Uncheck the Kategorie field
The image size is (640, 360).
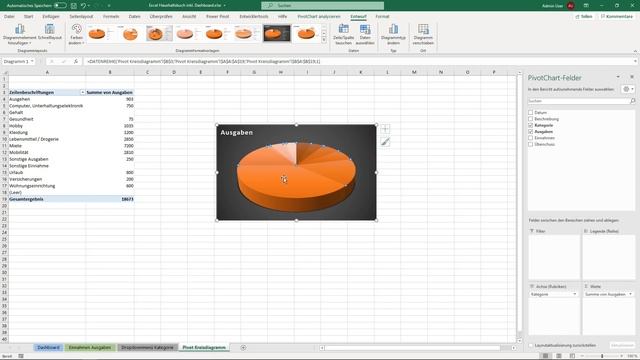click(x=531, y=125)
